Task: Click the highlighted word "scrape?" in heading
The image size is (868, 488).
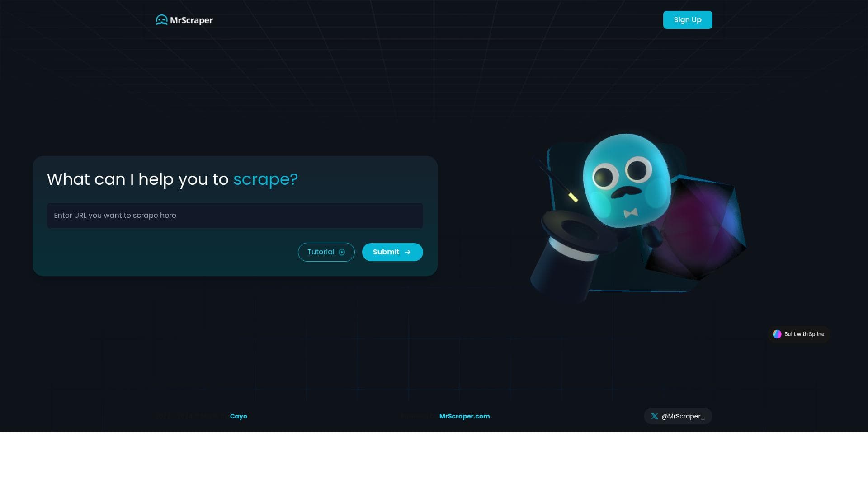Action: 265,179
